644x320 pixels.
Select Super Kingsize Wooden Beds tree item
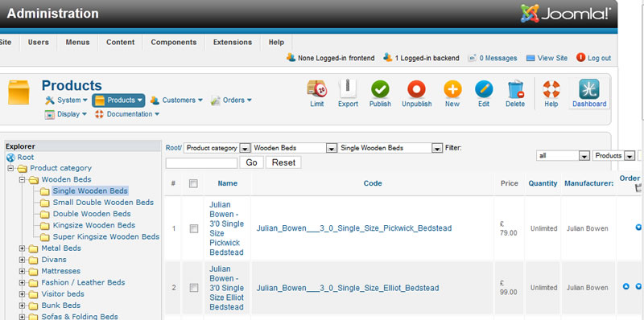click(106, 236)
